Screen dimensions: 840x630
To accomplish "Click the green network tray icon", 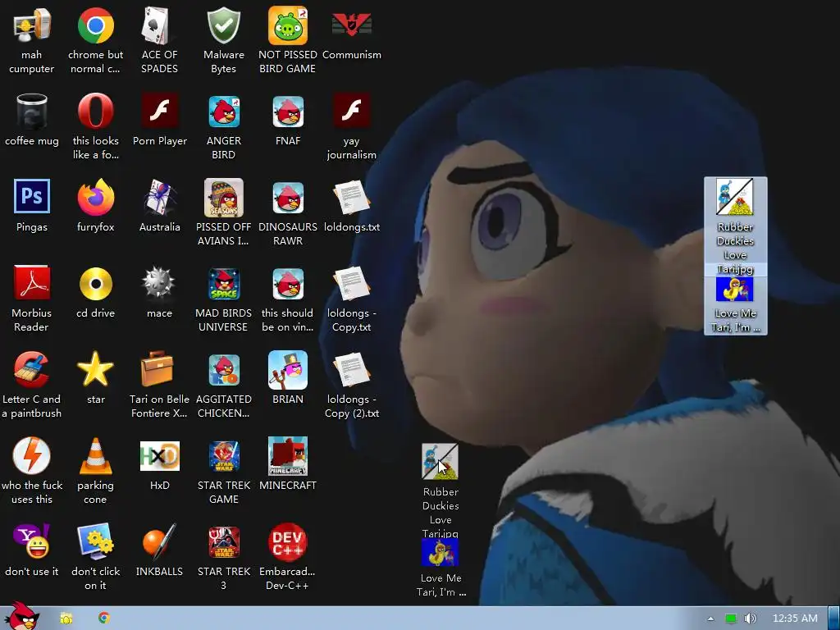I will pos(731,619).
